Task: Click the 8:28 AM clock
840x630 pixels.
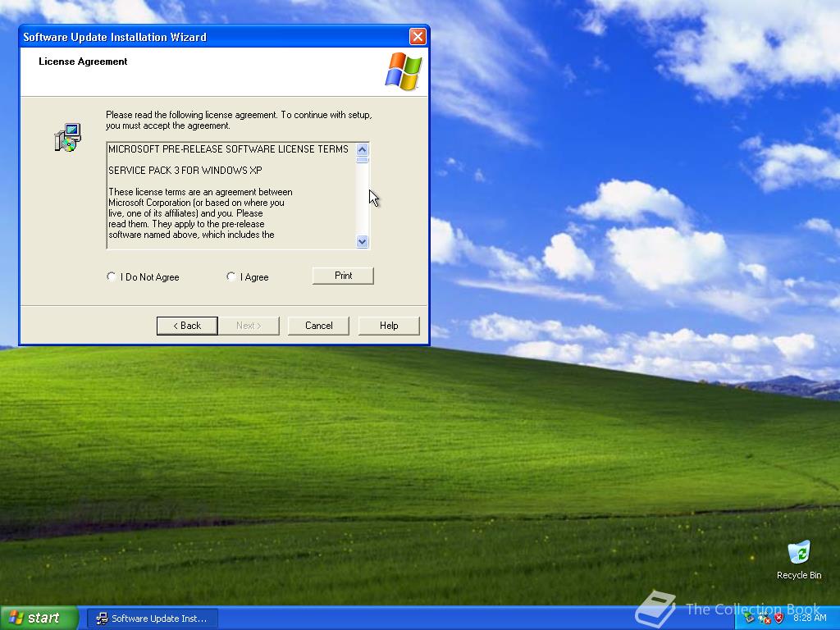Action: point(810,618)
